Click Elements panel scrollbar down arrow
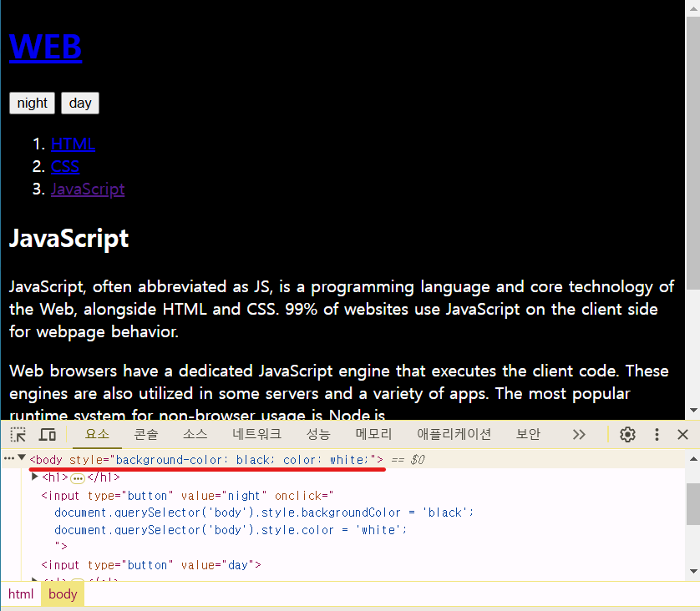 tap(693, 571)
